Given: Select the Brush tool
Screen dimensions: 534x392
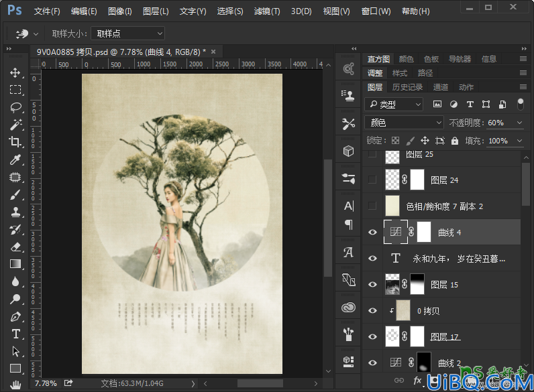Looking at the screenshot, I should pyautogui.click(x=15, y=194).
